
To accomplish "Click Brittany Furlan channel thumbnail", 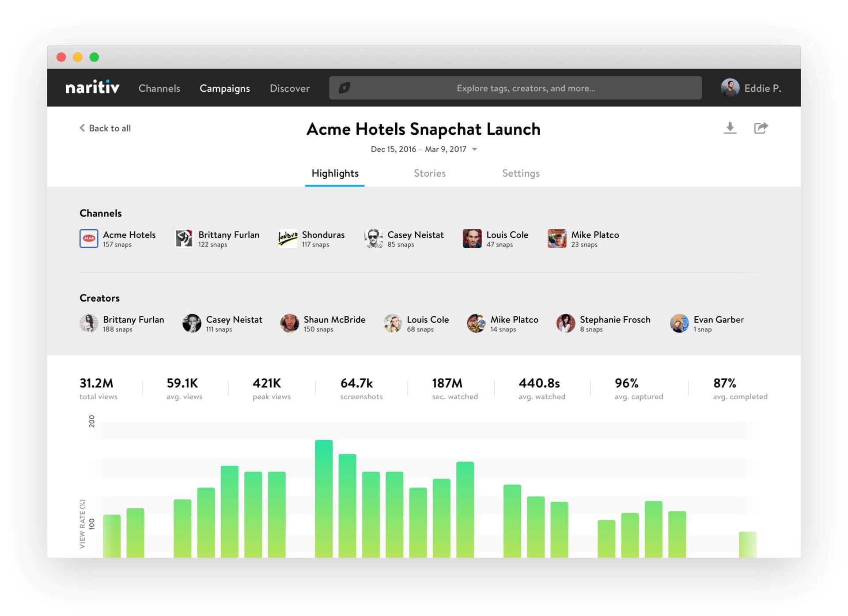I will (x=184, y=238).
